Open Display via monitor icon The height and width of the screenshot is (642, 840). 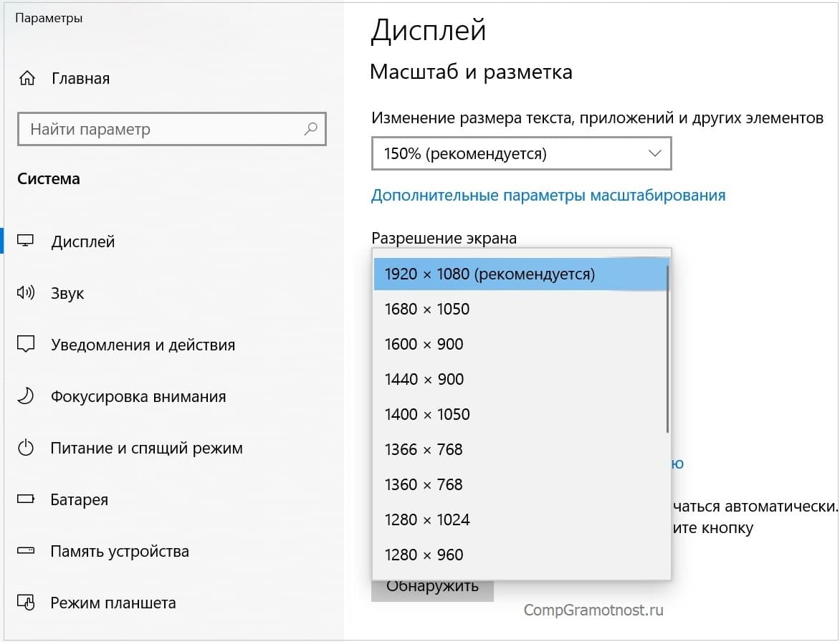(26, 241)
